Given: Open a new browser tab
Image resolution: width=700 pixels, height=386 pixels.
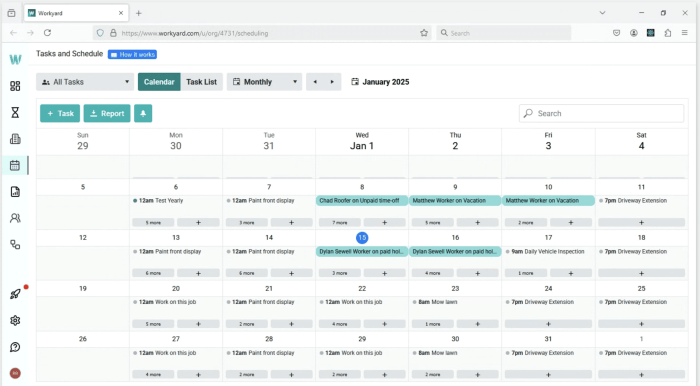Looking at the screenshot, I should point(138,13).
